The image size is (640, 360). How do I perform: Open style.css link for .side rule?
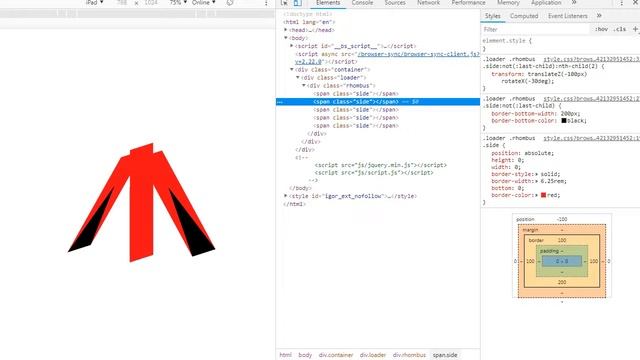(x=591, y=138)
